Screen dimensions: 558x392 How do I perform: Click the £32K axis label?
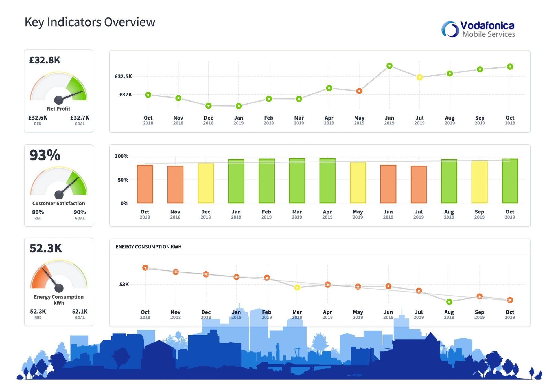(126, 94)
